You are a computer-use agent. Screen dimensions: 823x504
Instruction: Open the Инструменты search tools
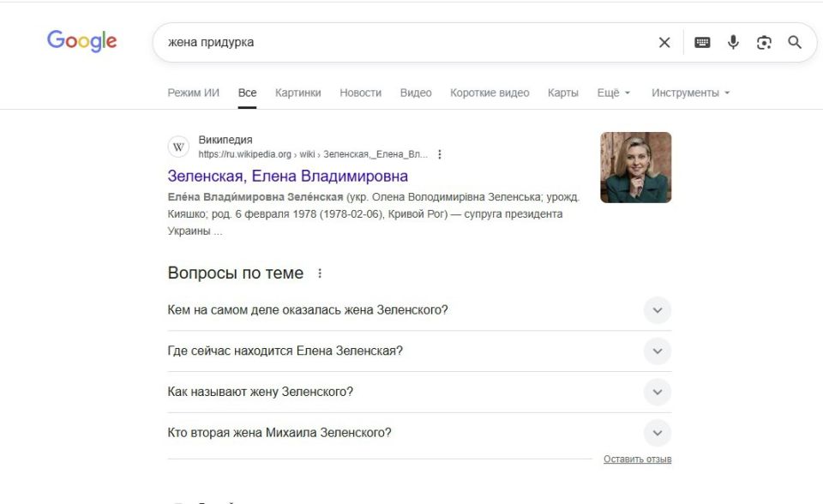[x=686, y=92]
